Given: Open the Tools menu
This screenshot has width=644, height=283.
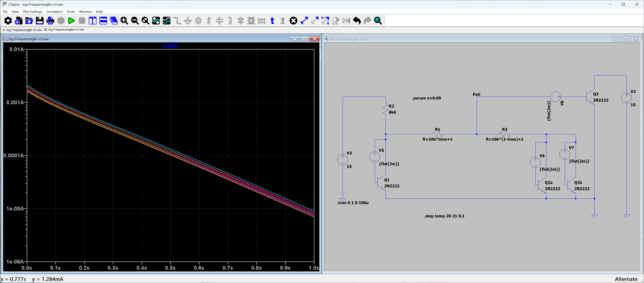Looking at the screenshot, I should (x=71, y=12).
